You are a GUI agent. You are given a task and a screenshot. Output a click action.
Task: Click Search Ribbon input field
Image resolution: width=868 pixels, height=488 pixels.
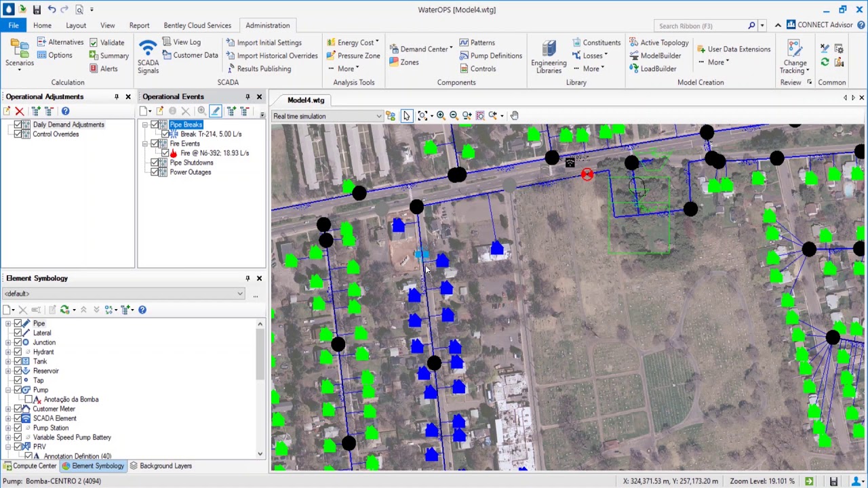[701, 26]
